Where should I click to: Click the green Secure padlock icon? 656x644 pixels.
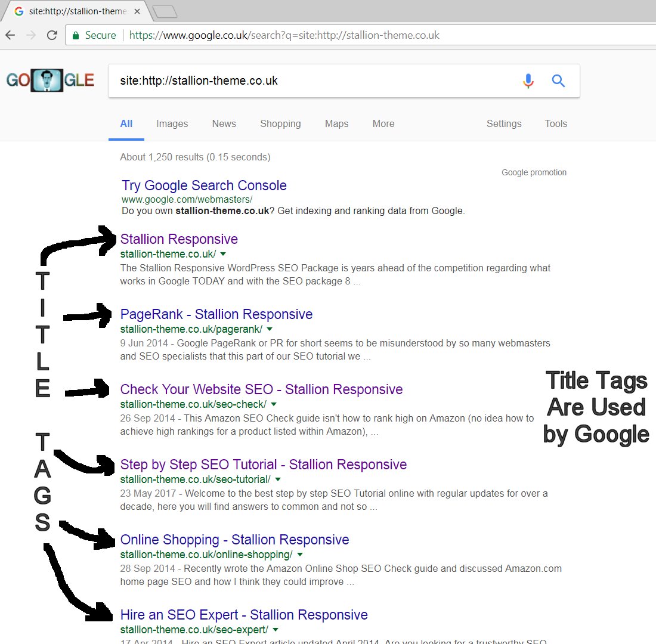[76, 35]
